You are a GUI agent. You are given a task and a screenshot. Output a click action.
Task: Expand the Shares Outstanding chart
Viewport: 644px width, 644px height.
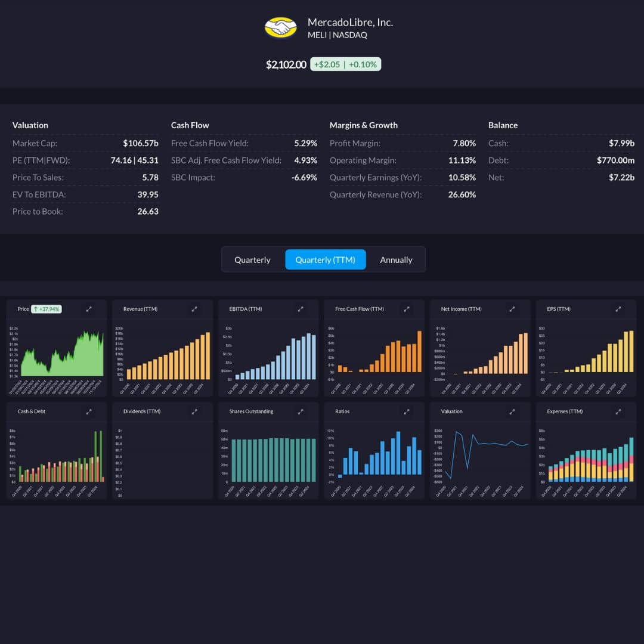[300, 411]
